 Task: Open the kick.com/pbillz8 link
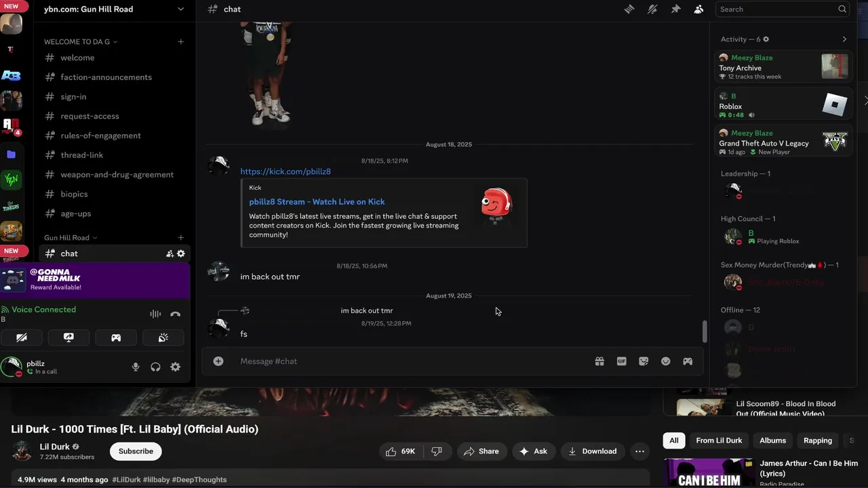285,171
